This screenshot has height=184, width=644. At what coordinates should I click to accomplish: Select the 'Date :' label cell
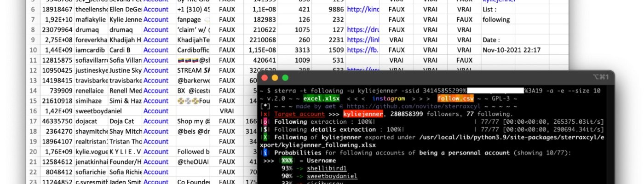498,40
